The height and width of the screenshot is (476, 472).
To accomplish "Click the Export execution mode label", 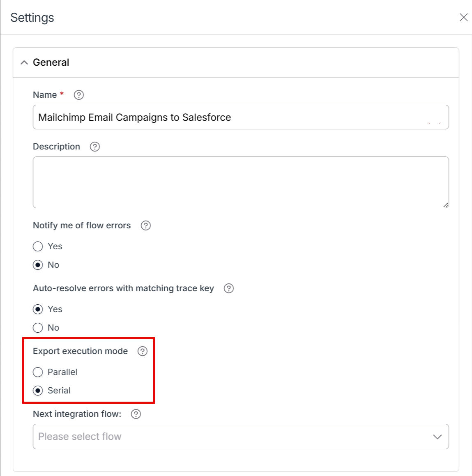I will click(80, 351).
